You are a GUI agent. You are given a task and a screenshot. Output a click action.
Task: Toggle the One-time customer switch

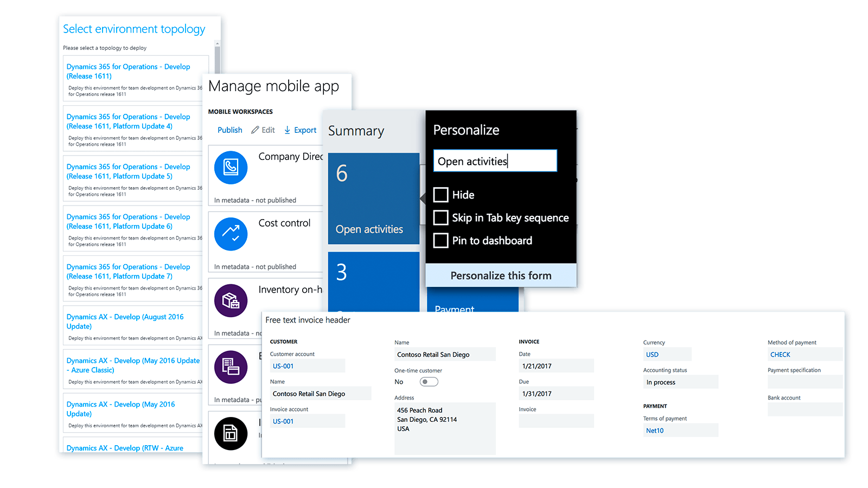pos(429,382)
